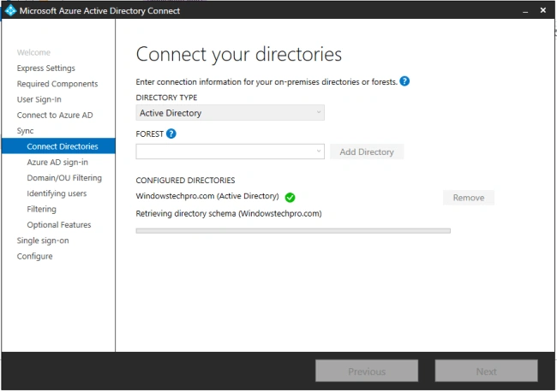Click the schema retrieval progress bar
This screenshot has height=392, width=557.
pos(293,230)
